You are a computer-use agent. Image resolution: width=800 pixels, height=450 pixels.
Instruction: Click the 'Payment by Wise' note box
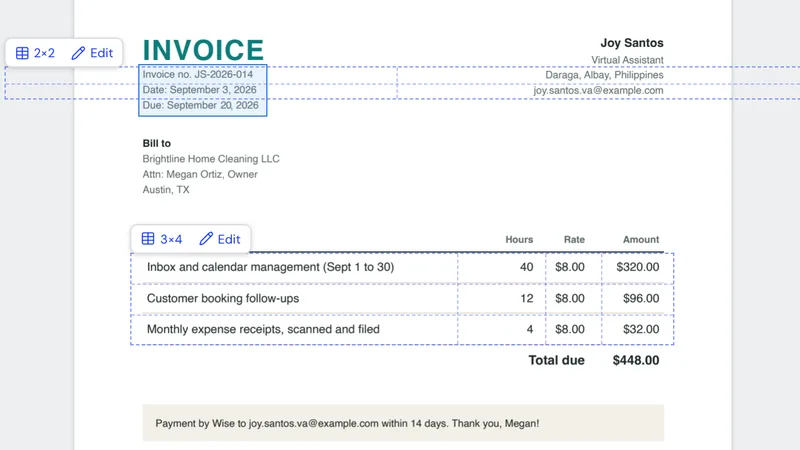click(403, 423)
